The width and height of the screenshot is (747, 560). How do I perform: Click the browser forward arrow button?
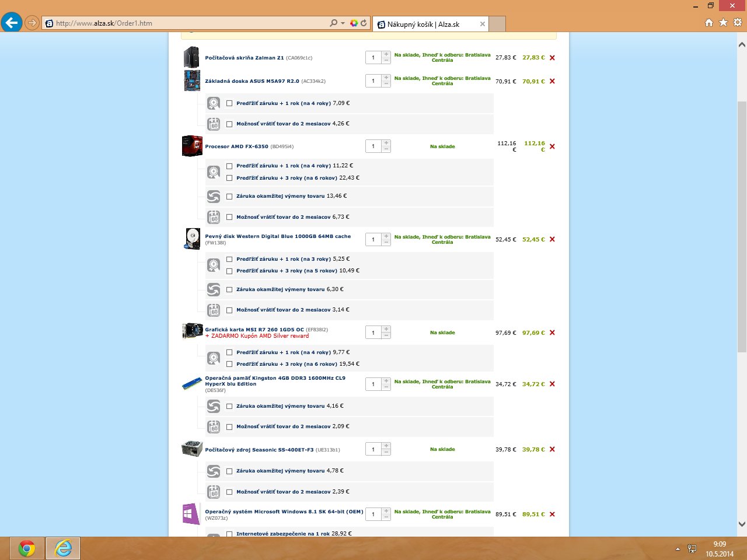click(x=32, y=23)
